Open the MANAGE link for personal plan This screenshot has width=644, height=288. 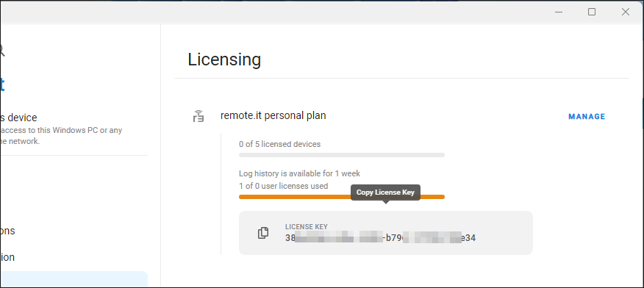(587, 117)
